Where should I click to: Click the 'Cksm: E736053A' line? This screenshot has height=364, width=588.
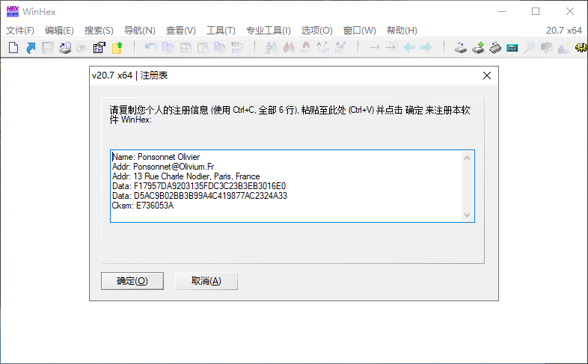(x=143, y=206)
